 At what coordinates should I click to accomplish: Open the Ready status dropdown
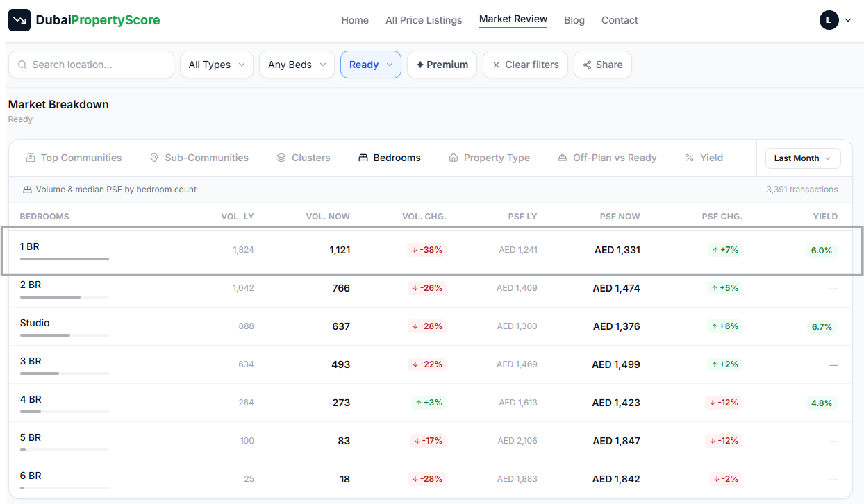pyautogui.click(x=371, y=65)
